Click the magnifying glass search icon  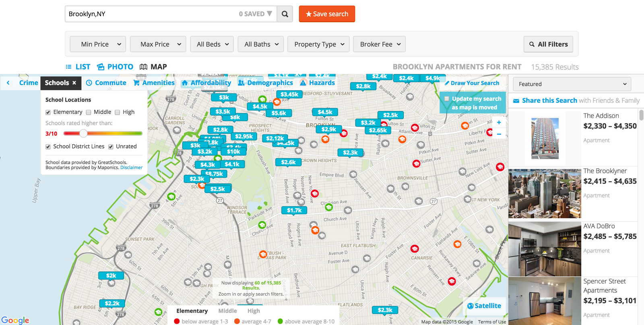coord(285,14)
